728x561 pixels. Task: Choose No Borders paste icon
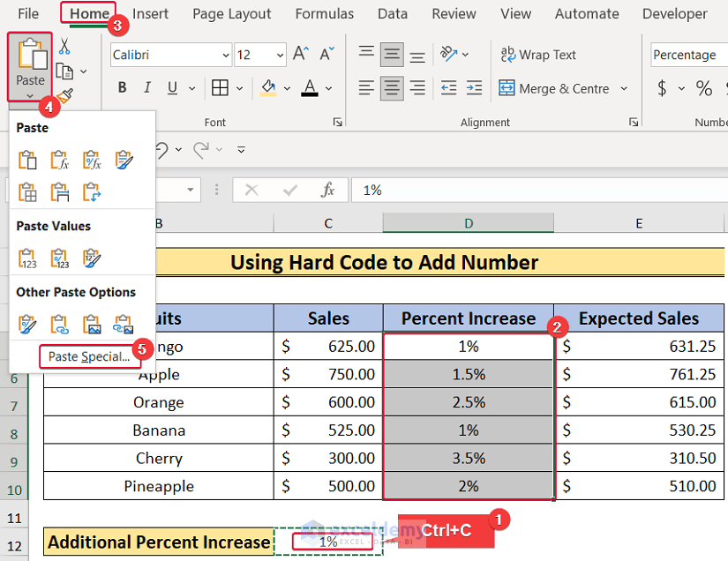point(27,192)
